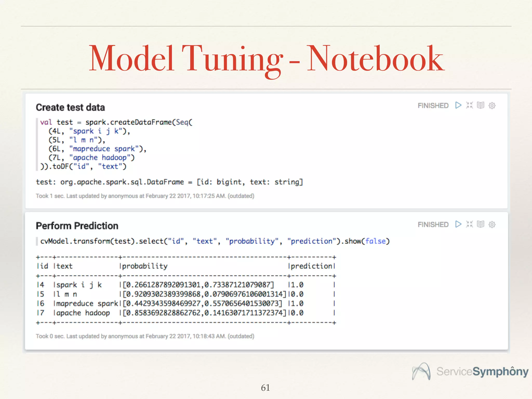Click the ServiceSymphony logo
This screenshot has height=399, width=532.
click(470, 371)
